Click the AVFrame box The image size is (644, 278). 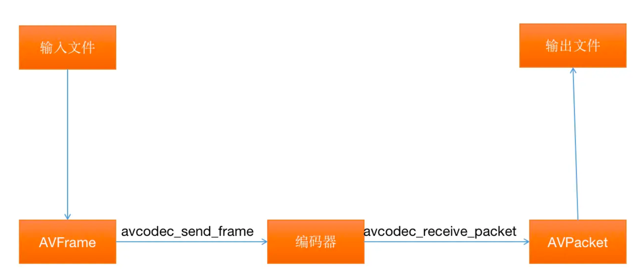point(68,242)
